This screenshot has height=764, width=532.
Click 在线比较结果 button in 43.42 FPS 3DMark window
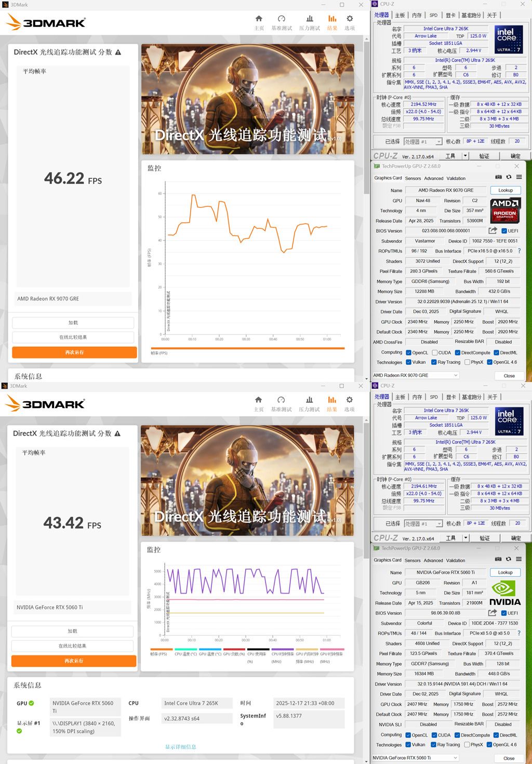(73, 646)
